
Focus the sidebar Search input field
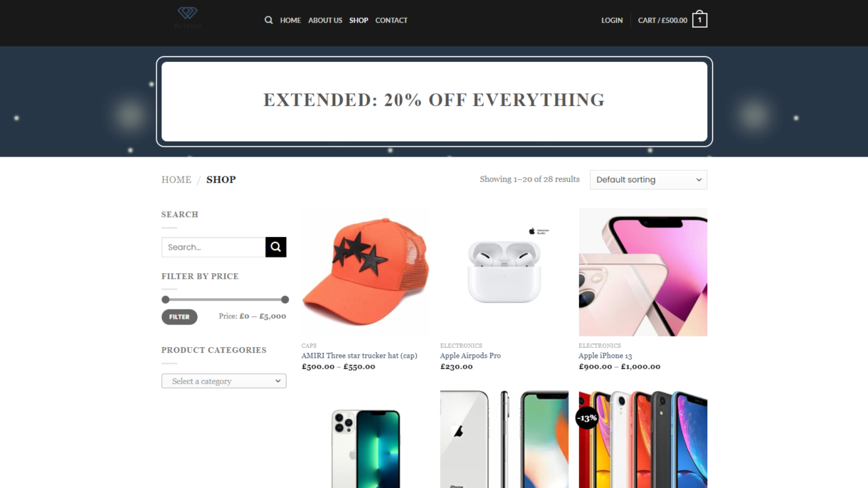[x=213, y=247]
